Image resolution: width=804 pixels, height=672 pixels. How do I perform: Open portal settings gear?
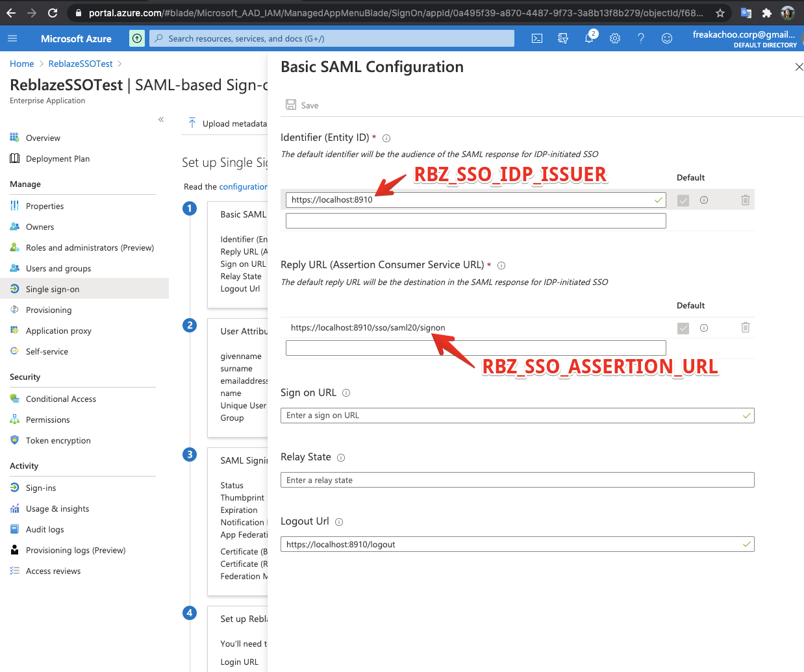(x=615, y=38)
